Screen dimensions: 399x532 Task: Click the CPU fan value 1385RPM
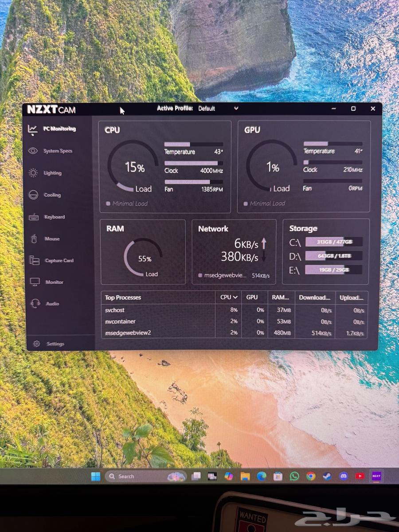(211, 189)
